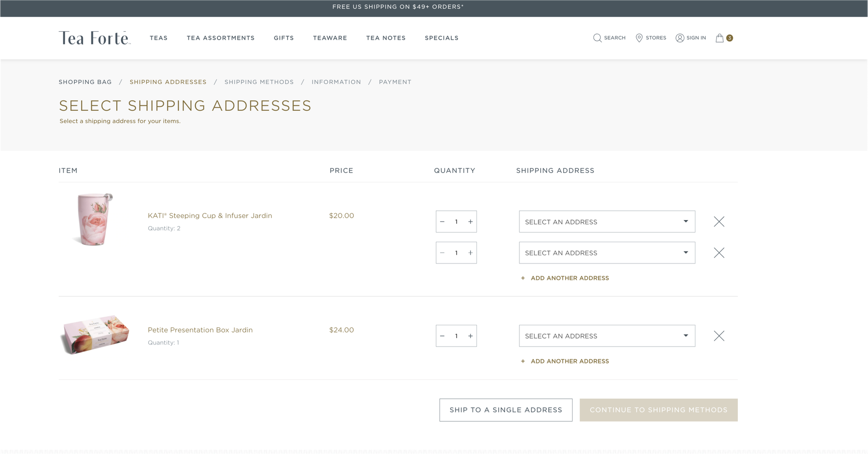Open the Teaware menu
The width and height of the screenshot is (868, 454).
coord(330,38)
